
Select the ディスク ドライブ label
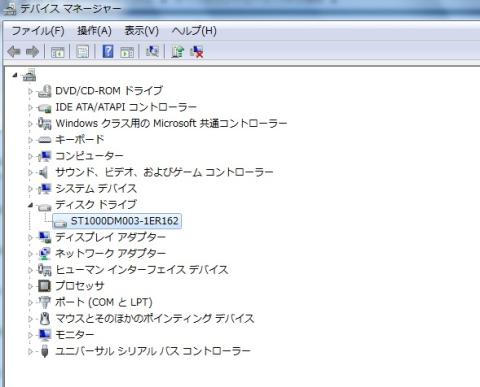(96, 205)
